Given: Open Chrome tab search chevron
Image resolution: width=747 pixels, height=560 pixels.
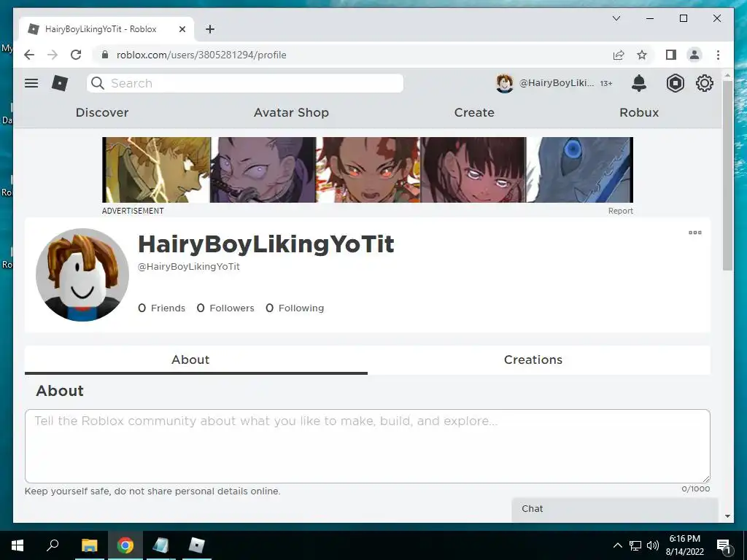Looking at the screenshot, I should 616,18.
